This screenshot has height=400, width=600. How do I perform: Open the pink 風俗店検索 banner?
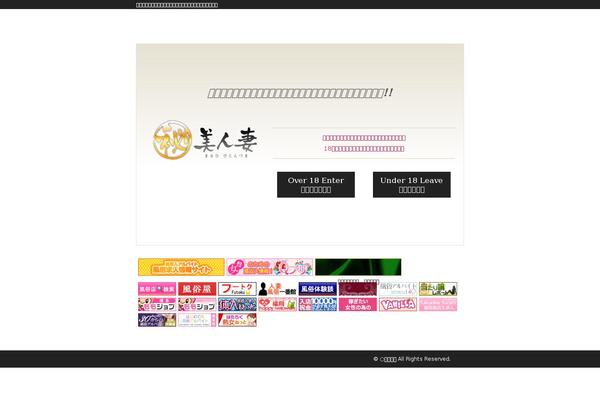coord(157,289)
